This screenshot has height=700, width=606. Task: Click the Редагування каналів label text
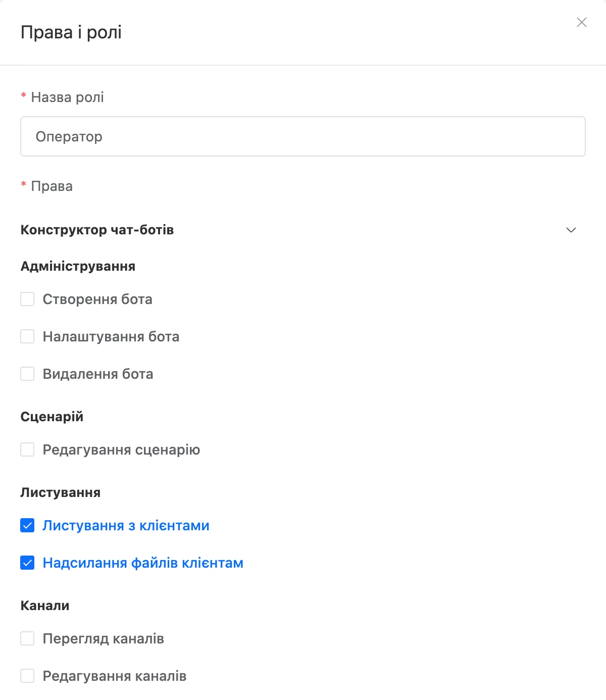click(115, 676)
